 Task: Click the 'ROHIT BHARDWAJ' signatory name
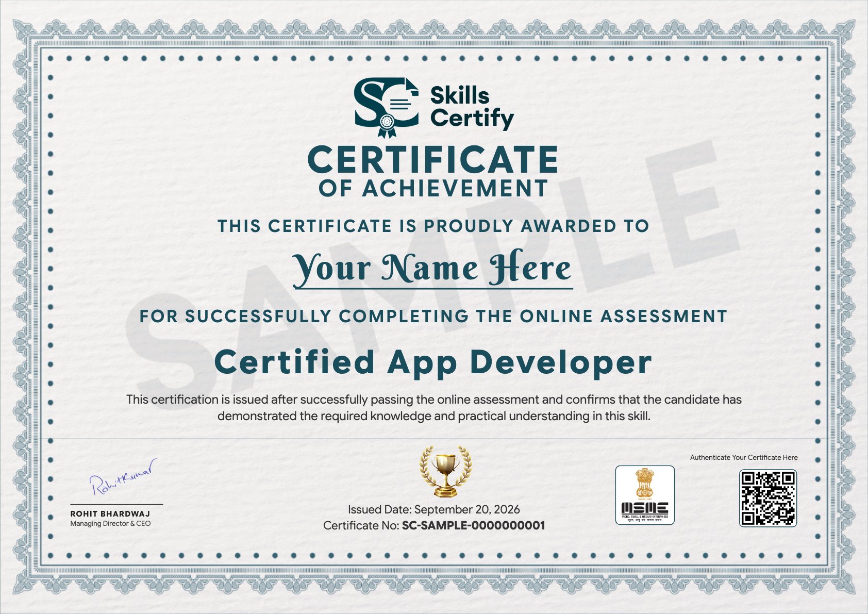(x=110, y=514)
